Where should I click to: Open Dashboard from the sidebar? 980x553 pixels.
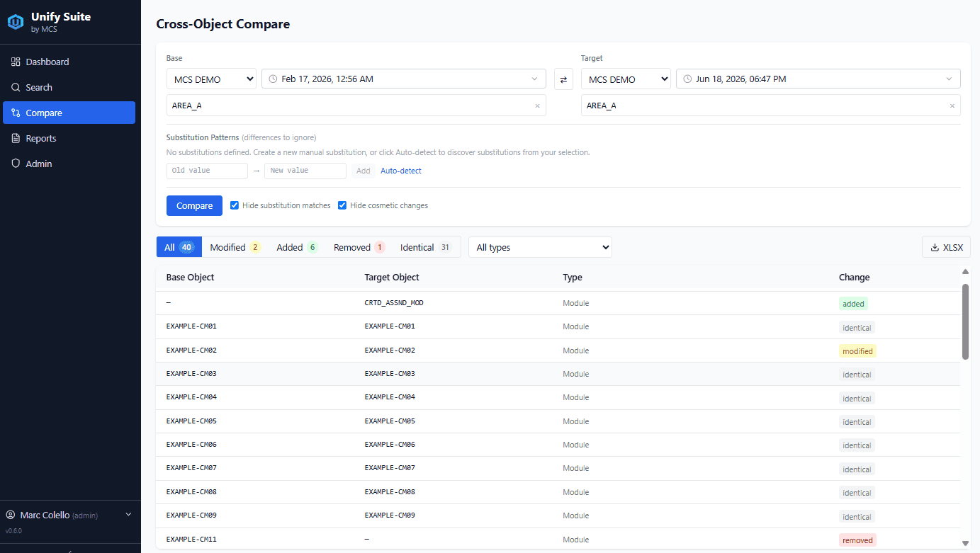coord(69,62)
